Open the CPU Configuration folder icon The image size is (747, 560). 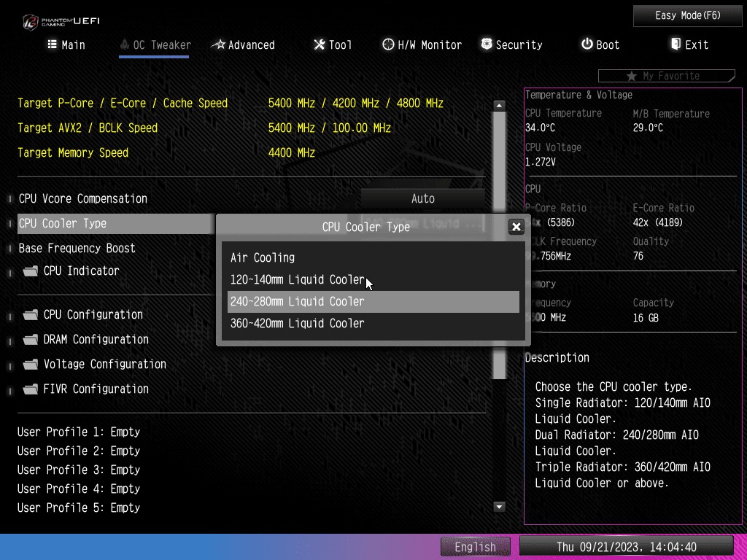click(31, 315)
